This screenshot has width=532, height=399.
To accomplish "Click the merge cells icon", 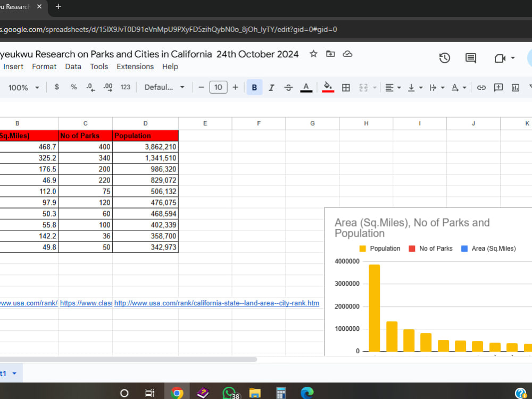I will click(363, 88).
